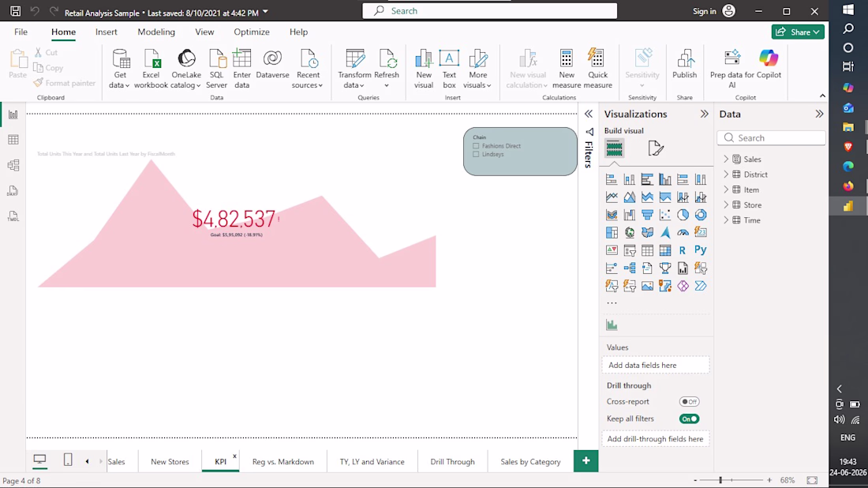Open the file title dropdown arrow
This screenshot has height=488, width=868.
266,12
